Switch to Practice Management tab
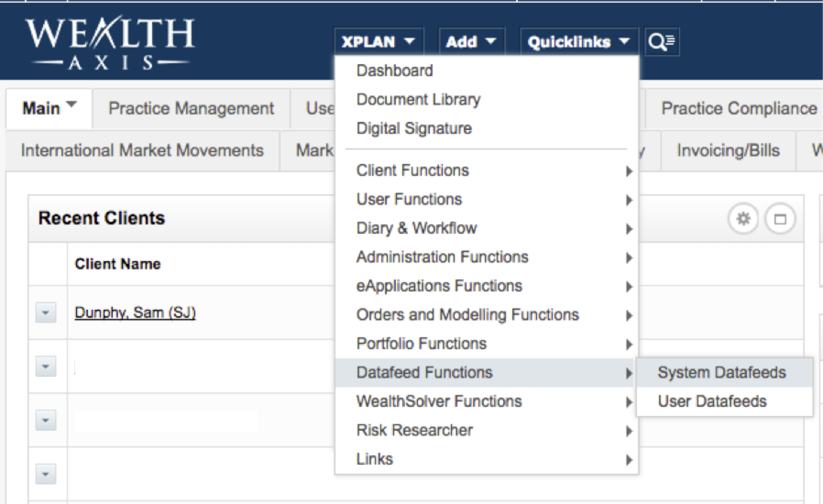Viewport: 823px width, 504px height. 191,109
